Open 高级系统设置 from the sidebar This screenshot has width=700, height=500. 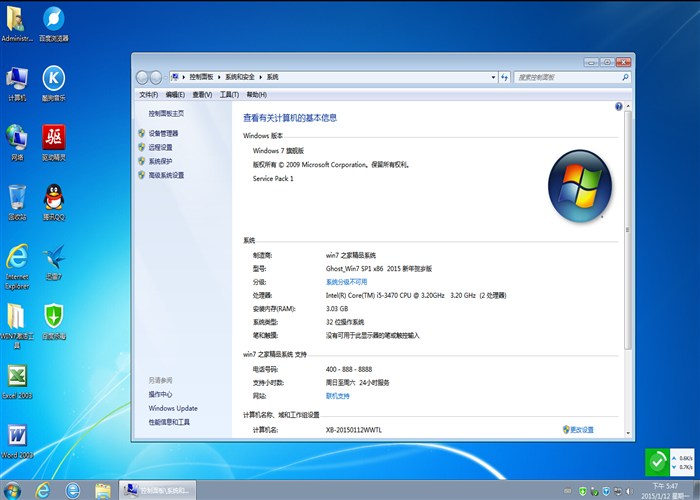point(166,175)
